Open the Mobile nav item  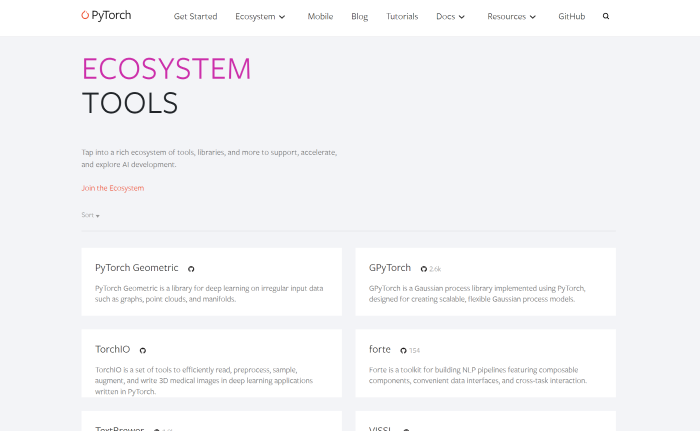(320, 17)
